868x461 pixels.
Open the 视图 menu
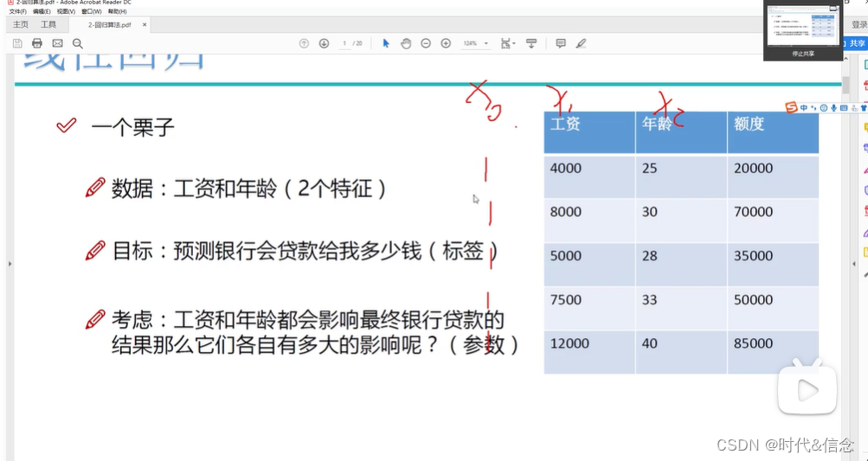point(66,12)
